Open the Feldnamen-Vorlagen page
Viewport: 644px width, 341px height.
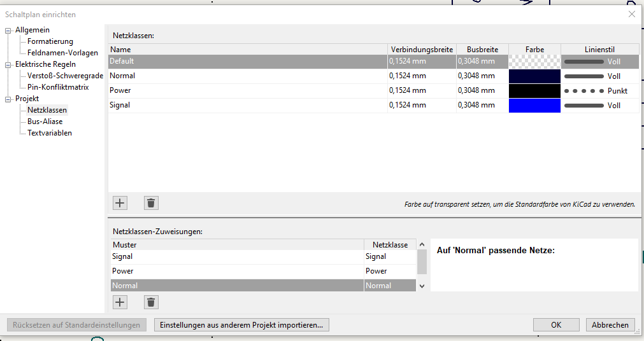(62, 53)
